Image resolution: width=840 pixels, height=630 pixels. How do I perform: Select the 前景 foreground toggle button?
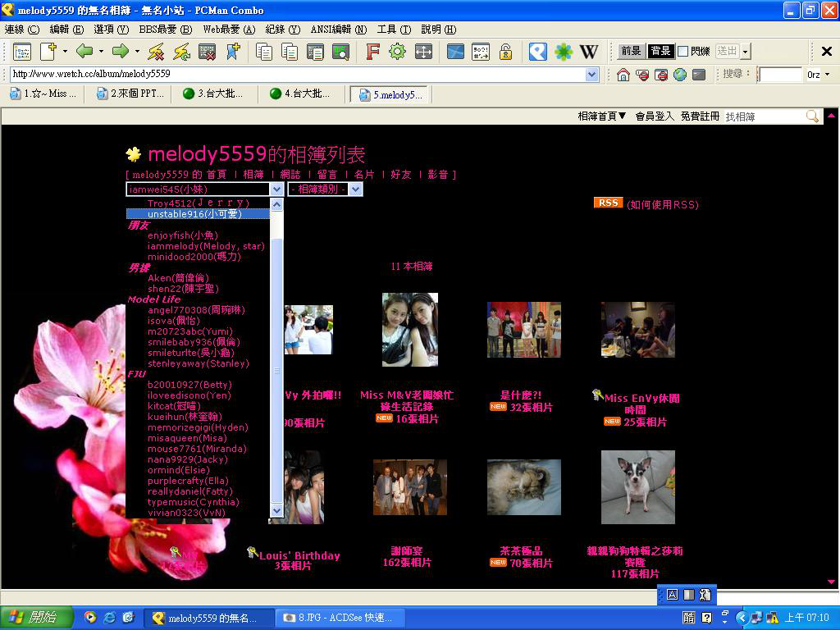[631, 52]
